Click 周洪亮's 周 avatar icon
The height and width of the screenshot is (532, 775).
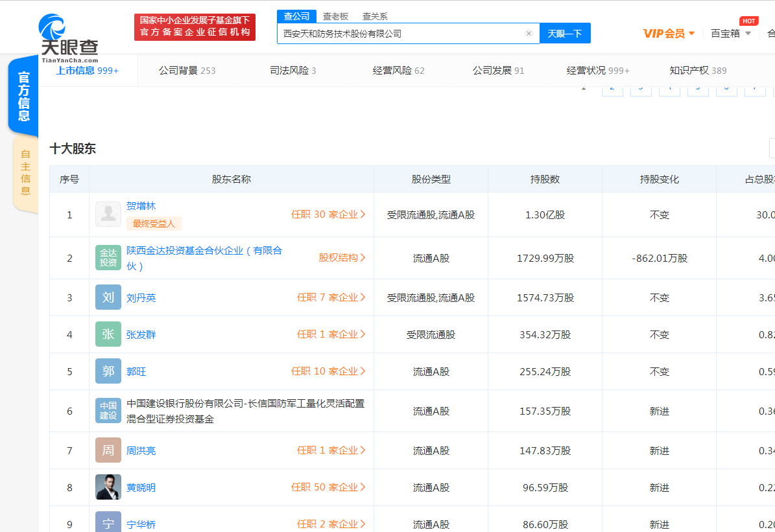pyautogui.click(x=108, y=450)
